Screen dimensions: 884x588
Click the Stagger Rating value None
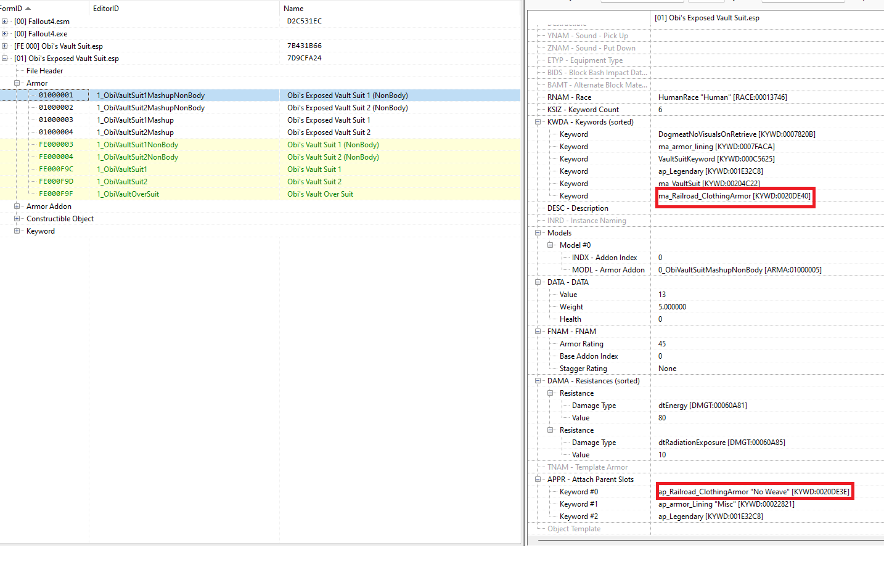[x=667, y=369]
